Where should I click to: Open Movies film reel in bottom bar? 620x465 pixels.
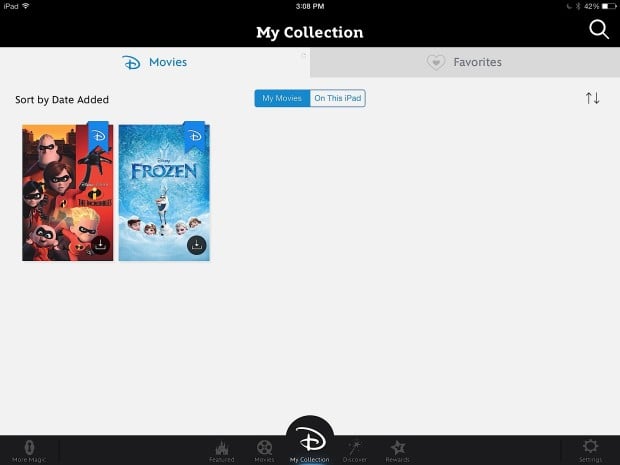265,451
